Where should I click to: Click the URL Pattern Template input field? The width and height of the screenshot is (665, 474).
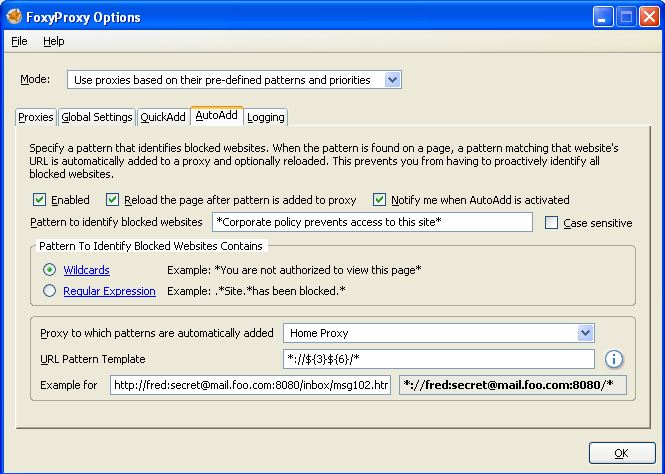[x=439, y=359]
